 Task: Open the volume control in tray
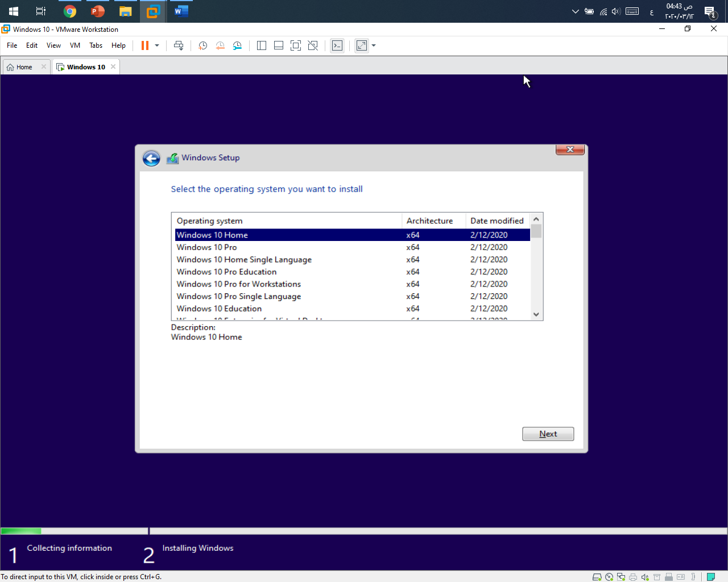(616, 11)
